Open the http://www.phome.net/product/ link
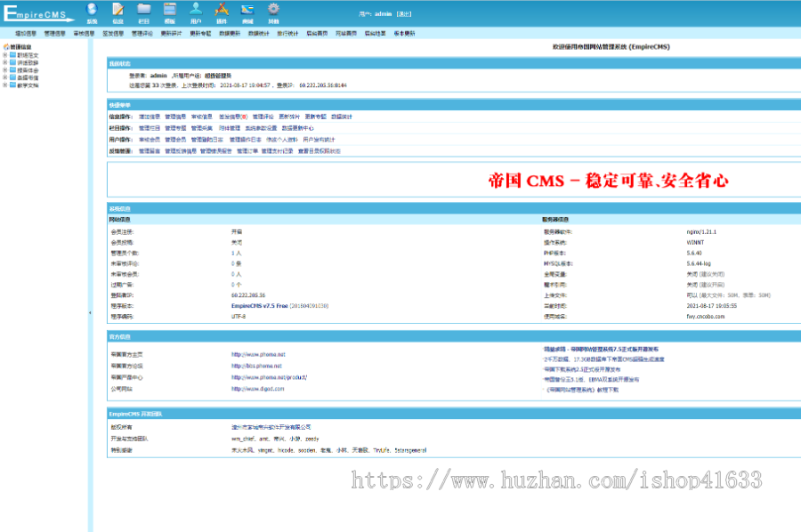This screenshot has width=801, height=532. point(269,377)
